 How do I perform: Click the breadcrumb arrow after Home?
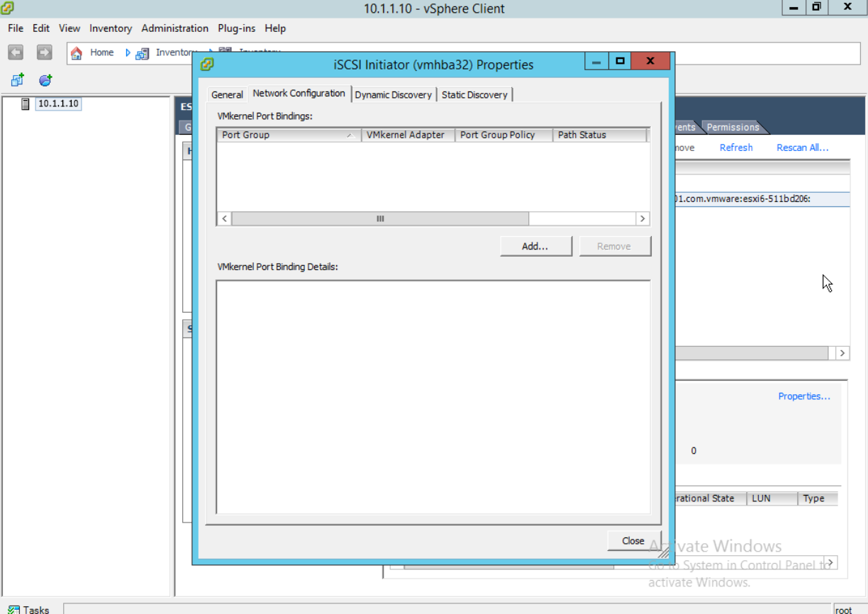pyautogui.click(x=126, y=52)
